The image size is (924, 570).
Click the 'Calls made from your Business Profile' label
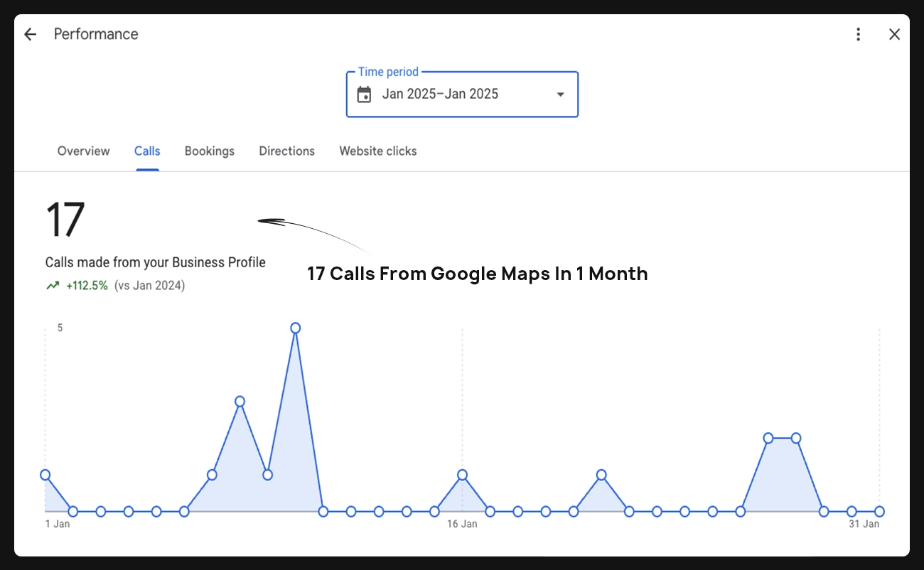tap(155, 262)
